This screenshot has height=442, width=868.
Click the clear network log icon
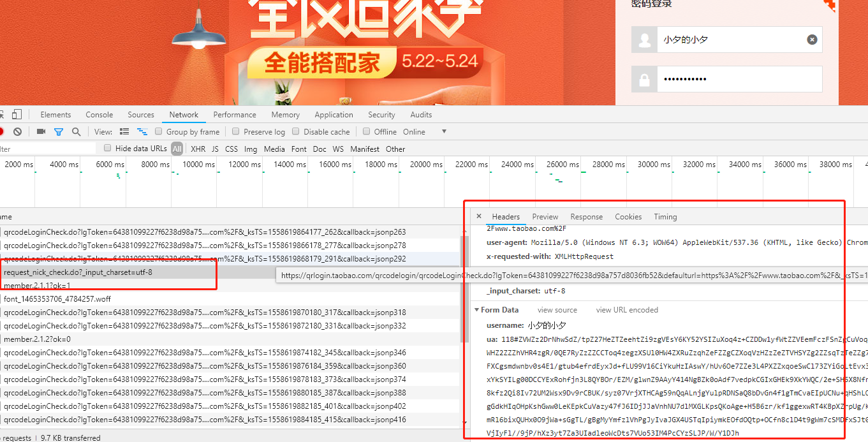(18, 131)
